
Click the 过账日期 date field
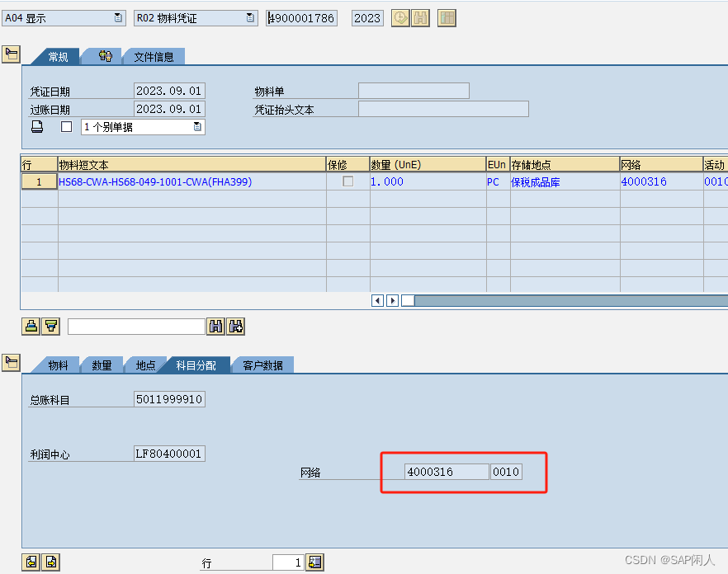pyautogui.click(x=169, y=109)
